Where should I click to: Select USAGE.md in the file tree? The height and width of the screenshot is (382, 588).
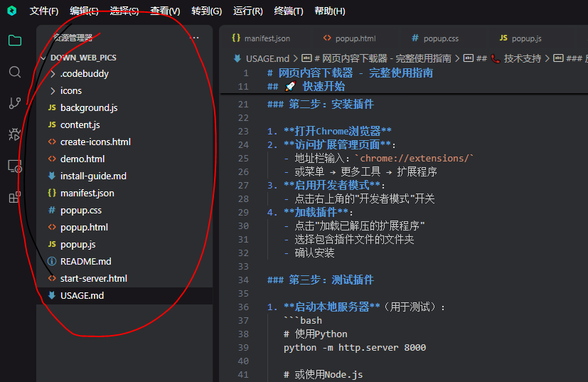pos(82,295)
